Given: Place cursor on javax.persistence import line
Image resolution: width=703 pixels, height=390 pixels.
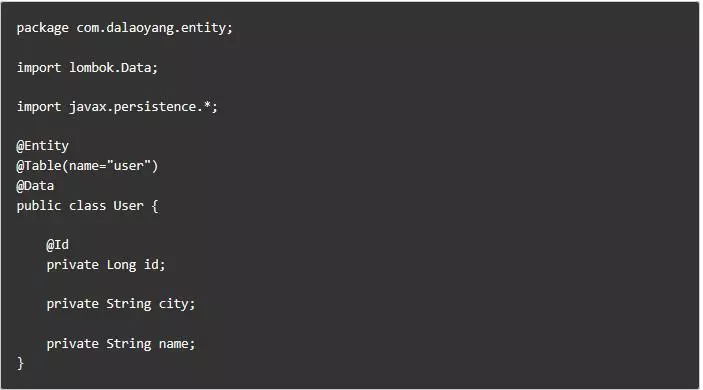Looking at the screenshot, I should coord(117,107).
